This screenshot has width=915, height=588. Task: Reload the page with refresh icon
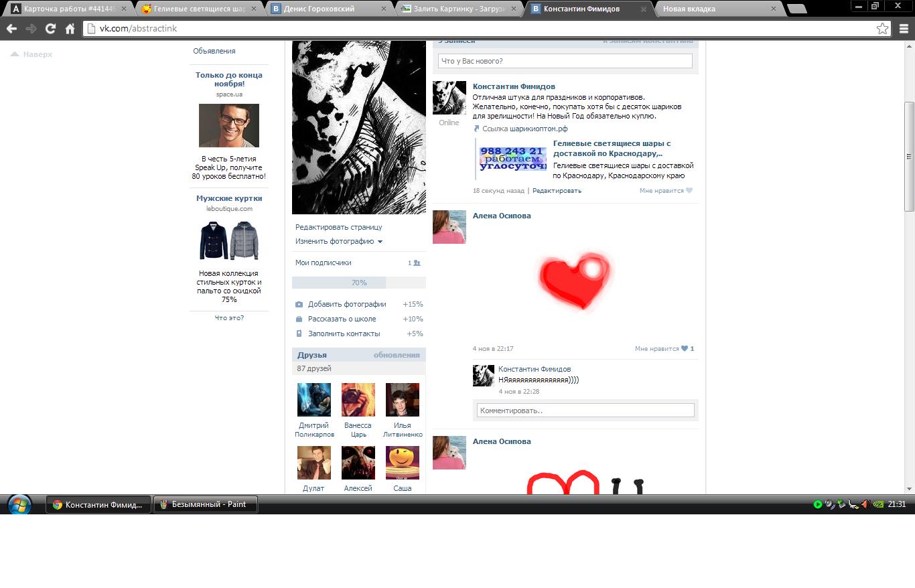pyautogui.click(x=50, y=29)
